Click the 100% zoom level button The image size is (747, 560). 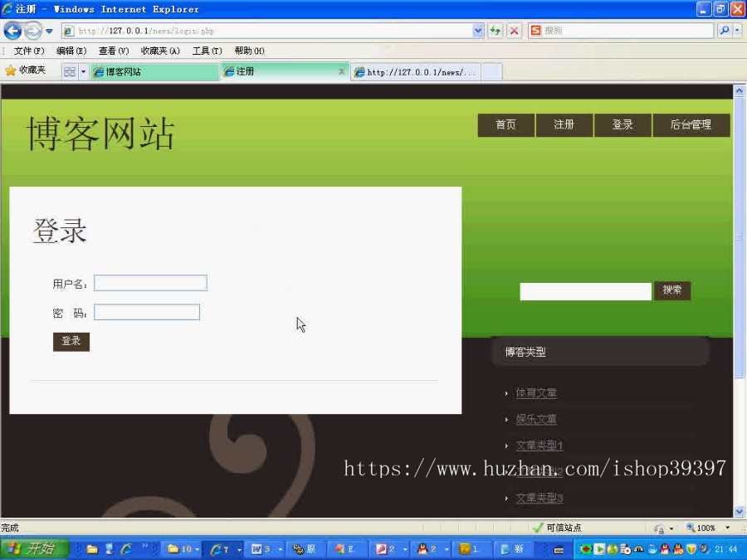pos(701,528)
